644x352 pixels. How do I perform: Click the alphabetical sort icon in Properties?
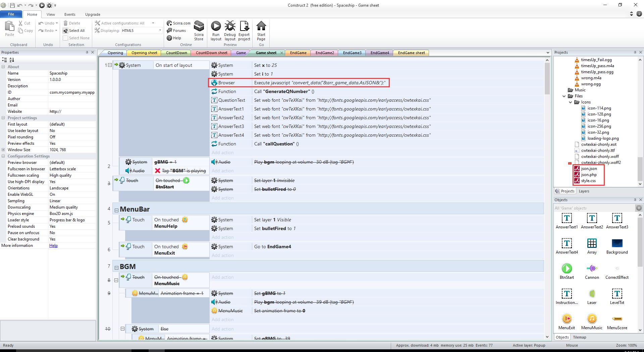point(12,60)
